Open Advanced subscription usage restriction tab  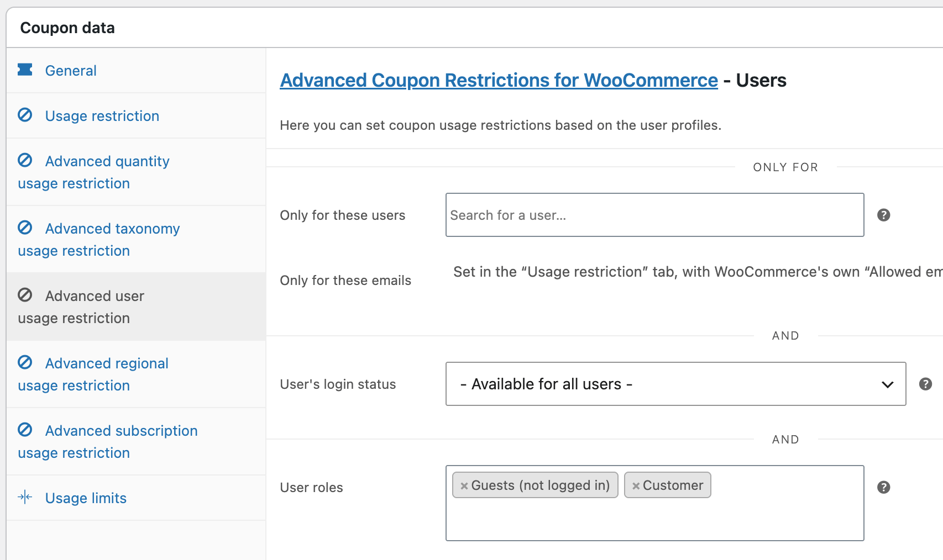[136, 442]
